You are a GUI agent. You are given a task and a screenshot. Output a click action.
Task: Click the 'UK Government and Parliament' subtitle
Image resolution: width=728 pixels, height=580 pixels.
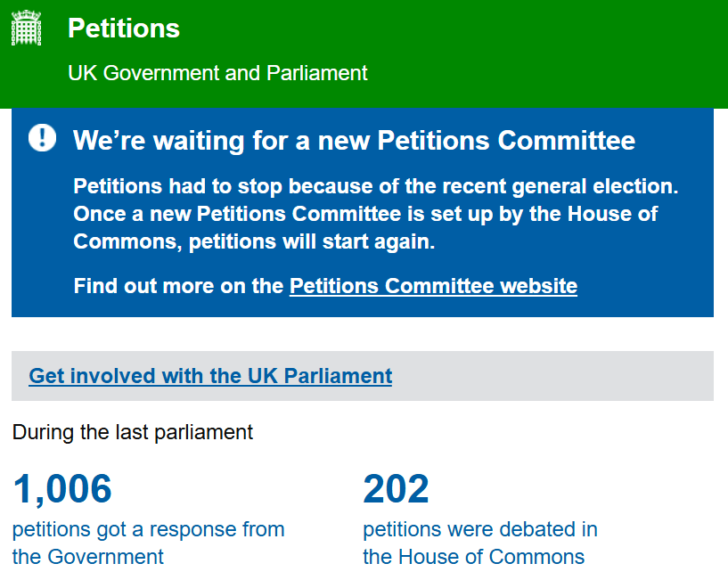217,73
